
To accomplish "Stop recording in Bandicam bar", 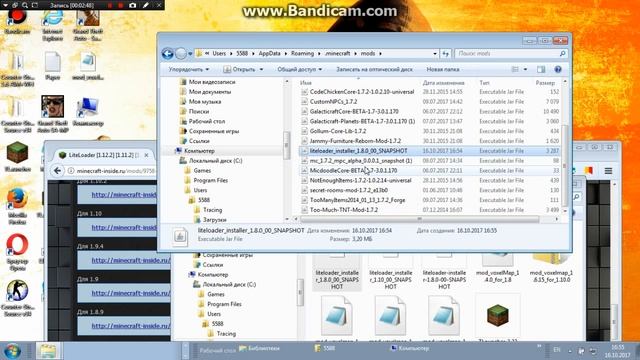I will tap(120, 5).
